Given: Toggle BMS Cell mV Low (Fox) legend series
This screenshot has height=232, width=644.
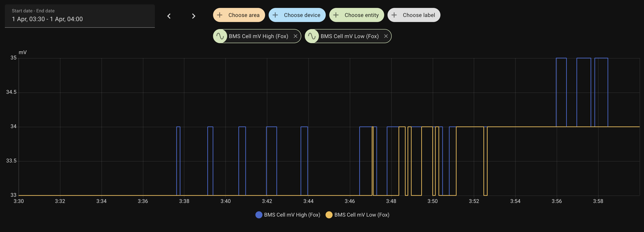Looking at the screenshot, I should coord(361,215).
